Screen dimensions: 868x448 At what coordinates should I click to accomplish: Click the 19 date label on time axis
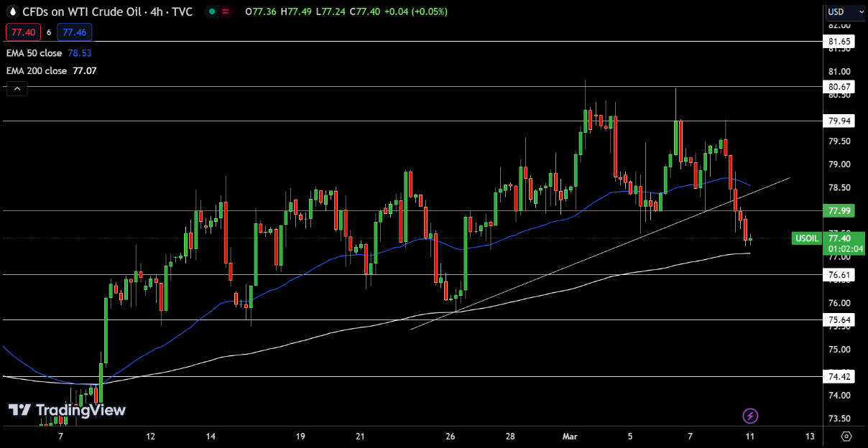pos(300,436)
